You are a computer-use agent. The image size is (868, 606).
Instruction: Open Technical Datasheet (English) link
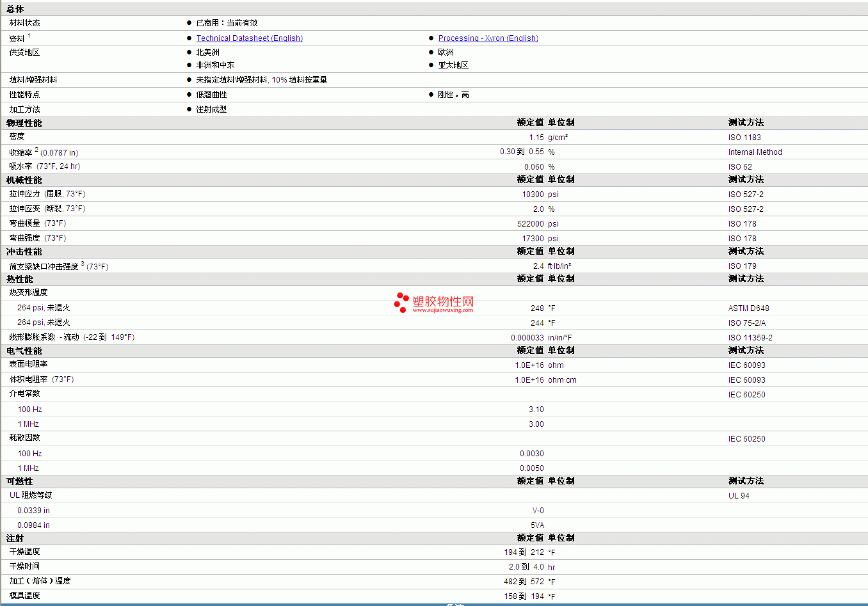coord(250,38)
